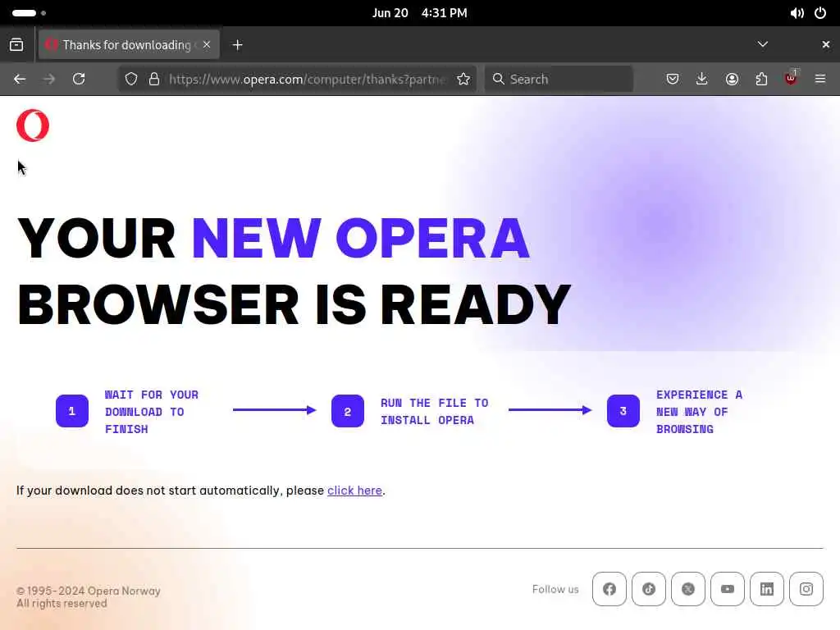Open a new tab

tap(238, 45)
